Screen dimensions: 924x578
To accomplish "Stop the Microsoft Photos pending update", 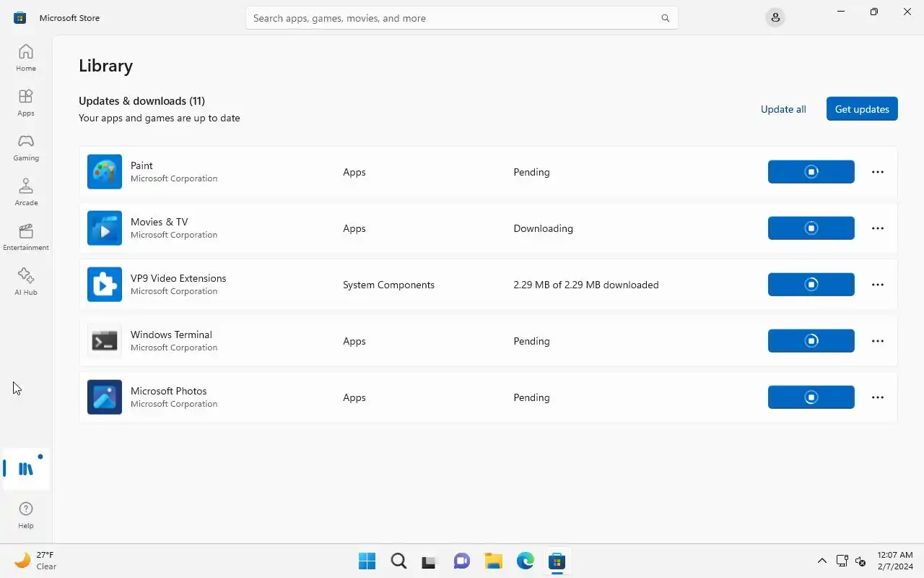I will (811, 397).
